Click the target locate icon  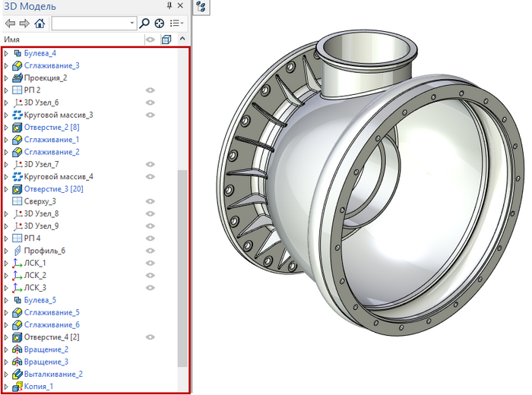160,23
